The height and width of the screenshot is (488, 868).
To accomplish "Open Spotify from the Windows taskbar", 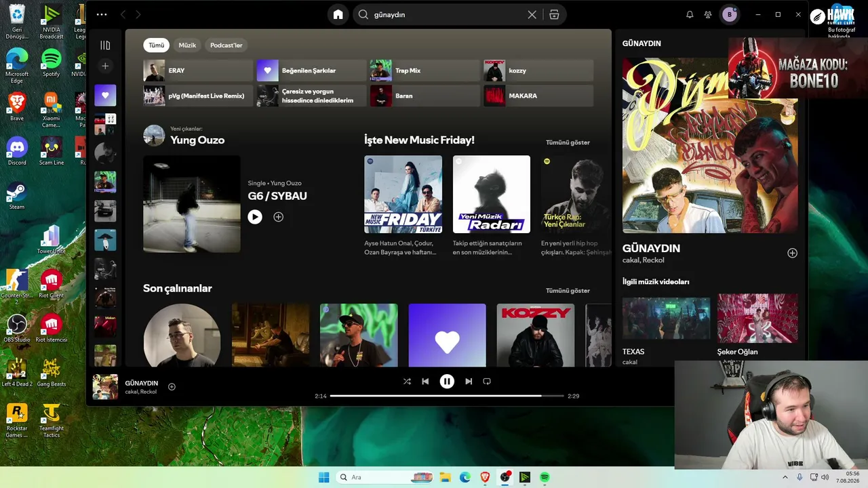I will coord(545,477).
